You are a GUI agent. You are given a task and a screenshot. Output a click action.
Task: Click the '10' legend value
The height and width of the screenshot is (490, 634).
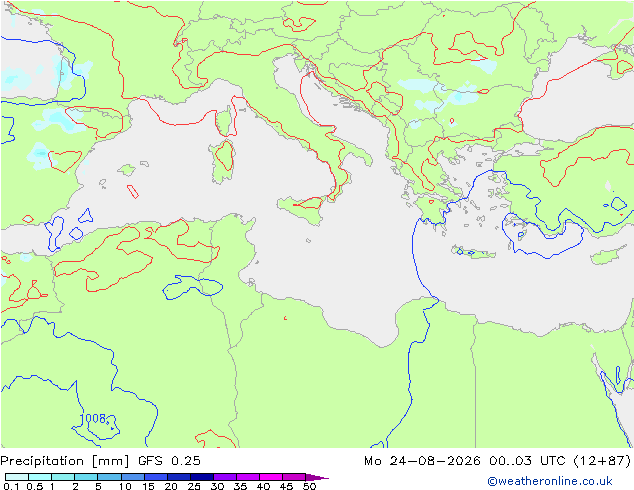pyautogui.click(x=125, y=486)
